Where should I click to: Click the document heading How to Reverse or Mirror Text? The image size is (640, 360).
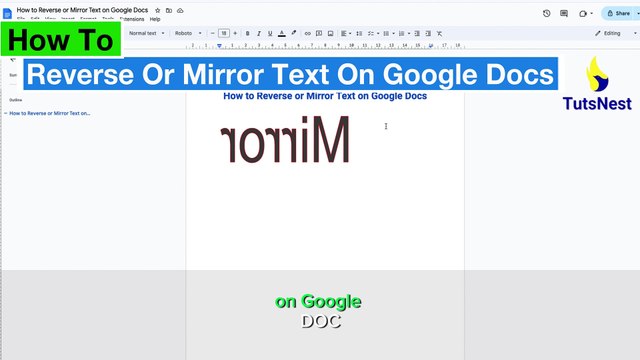[x=325, y=96]
